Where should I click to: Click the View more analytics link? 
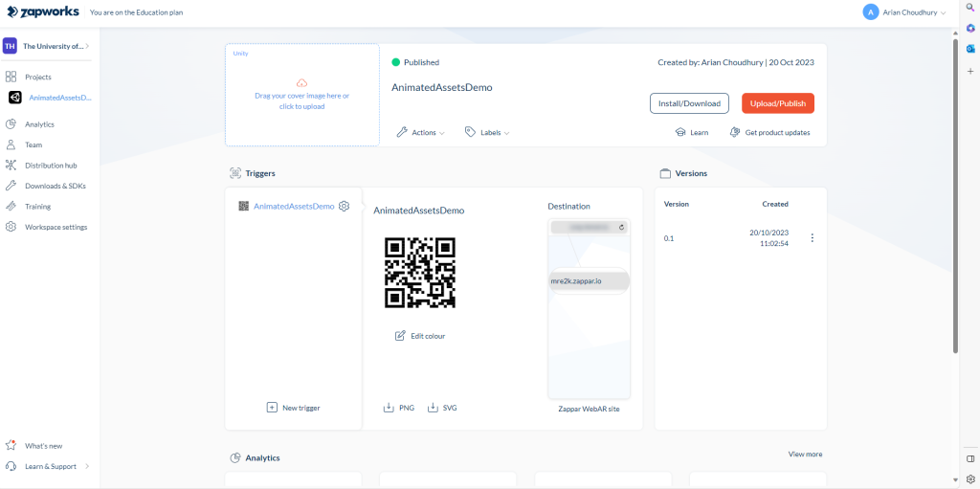click(805, 455)
